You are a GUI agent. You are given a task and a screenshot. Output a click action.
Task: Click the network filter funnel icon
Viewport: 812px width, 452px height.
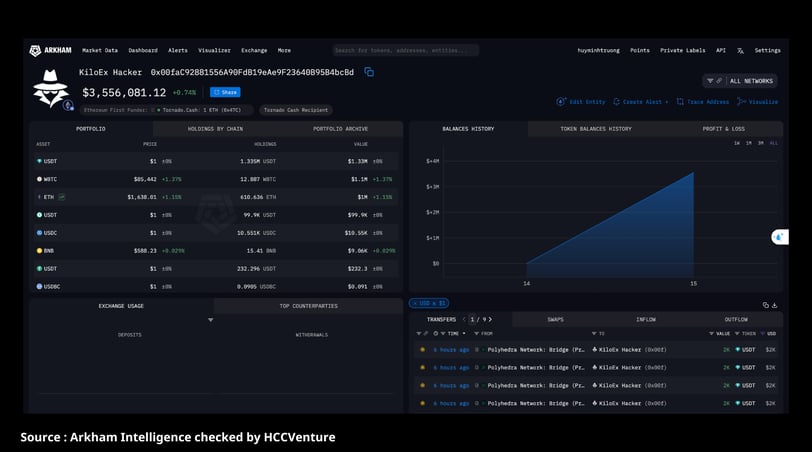click(710, 81)
